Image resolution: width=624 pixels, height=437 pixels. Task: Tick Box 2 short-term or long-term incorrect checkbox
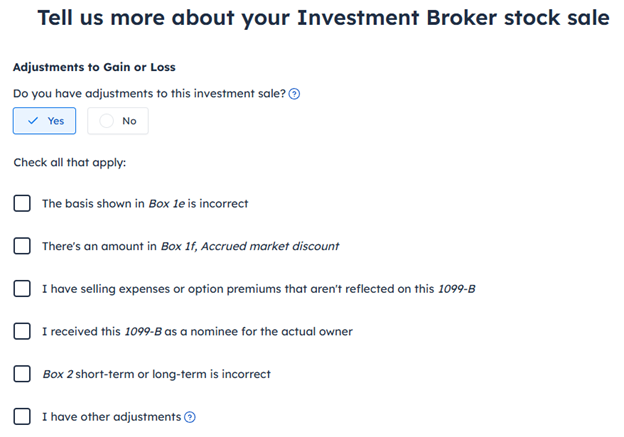coord(22,374)
